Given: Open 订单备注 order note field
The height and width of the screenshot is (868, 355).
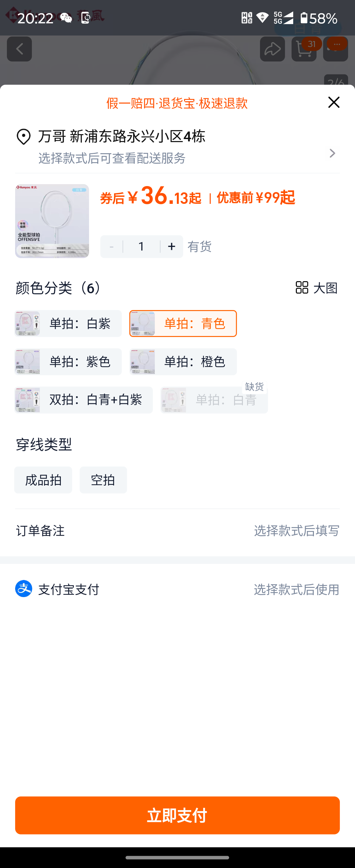Looking at the screenshot, I should 177,531.
